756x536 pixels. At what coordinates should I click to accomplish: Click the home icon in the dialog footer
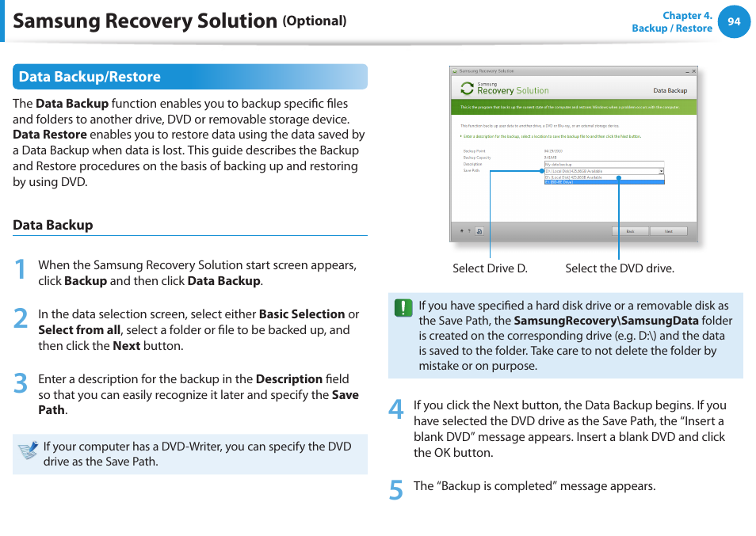pyautogui.click(x=462, y=231)
